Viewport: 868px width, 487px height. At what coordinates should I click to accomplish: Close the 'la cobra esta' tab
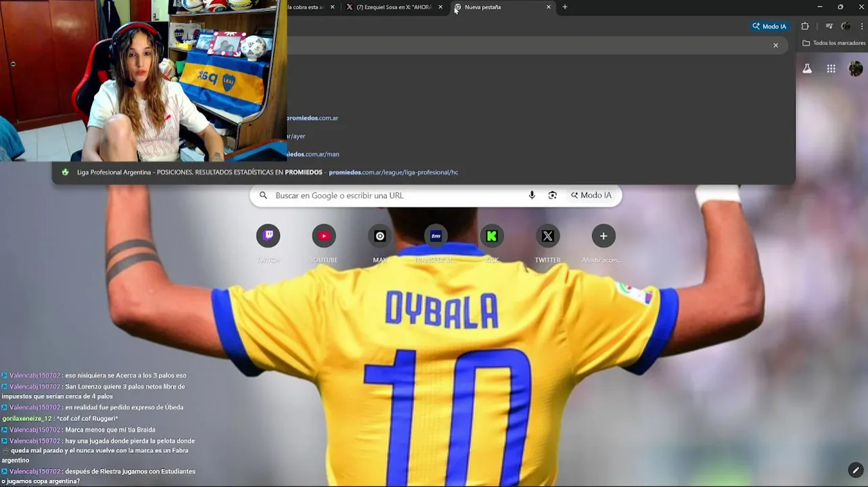pyautogui.click(x=332, y=7)
